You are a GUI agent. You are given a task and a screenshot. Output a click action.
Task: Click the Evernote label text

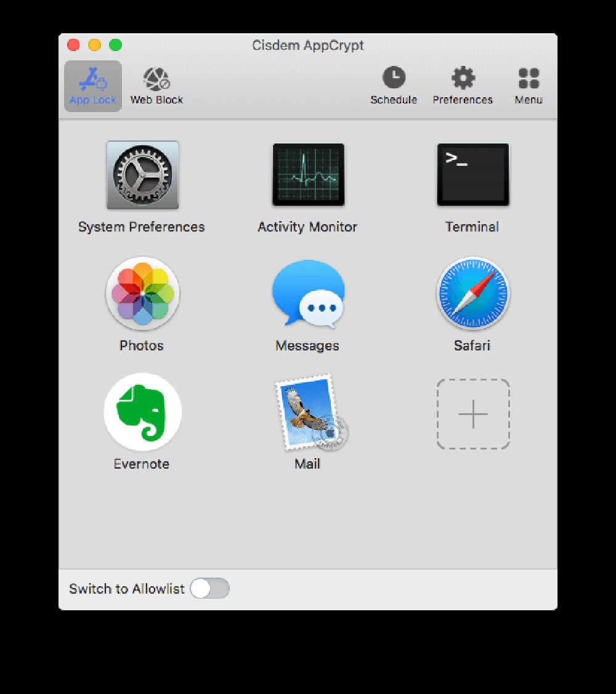click(142, 464)
